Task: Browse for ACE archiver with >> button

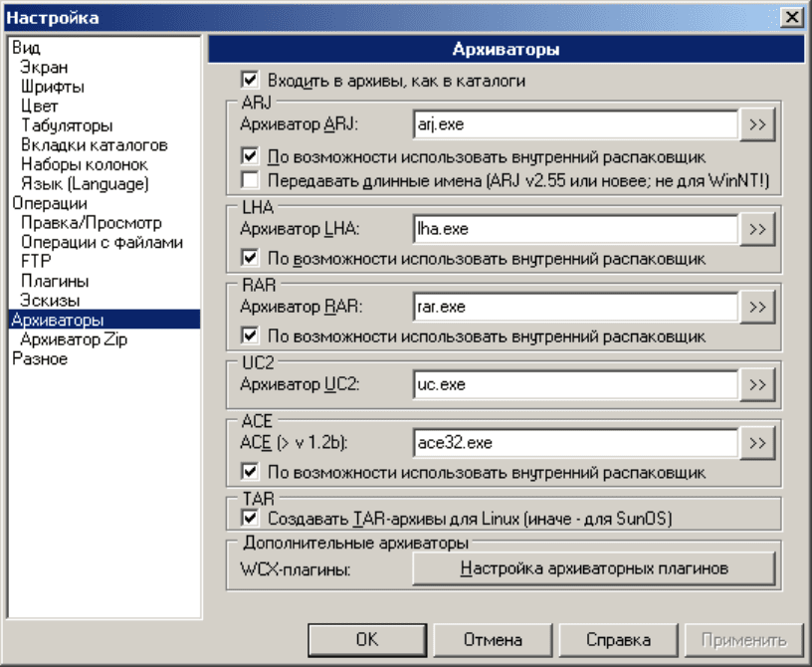Action: [757, 443]
